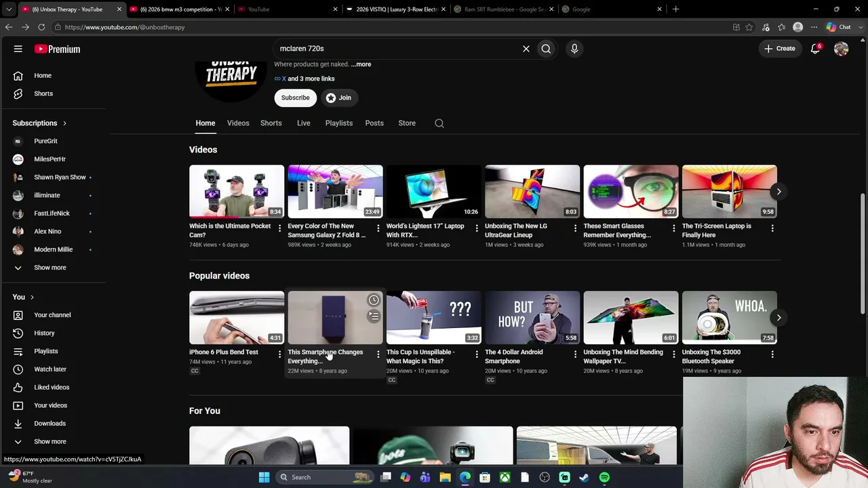Viewport: 868px width, 488px height.
Task: Open the browser tab list dropdown
Action: (x=9, y=9)
